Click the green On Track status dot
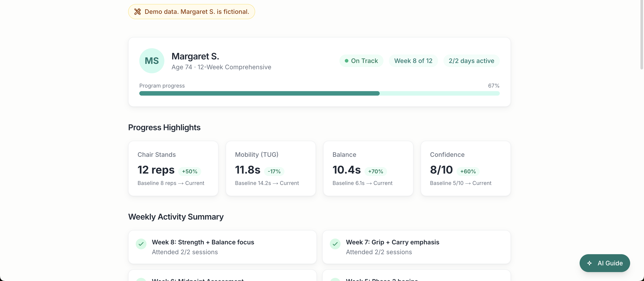This screenshot has width=644, height=281. [347, 61]
